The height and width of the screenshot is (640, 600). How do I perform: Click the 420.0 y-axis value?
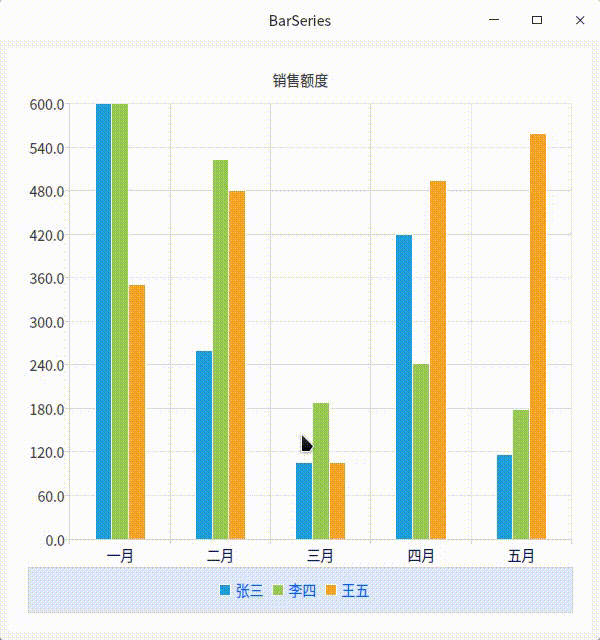point(47,236)
